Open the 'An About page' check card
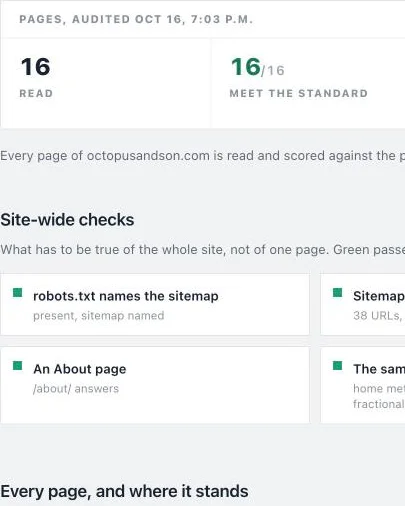Screen dimensions: 405x506 click(155, 385)
